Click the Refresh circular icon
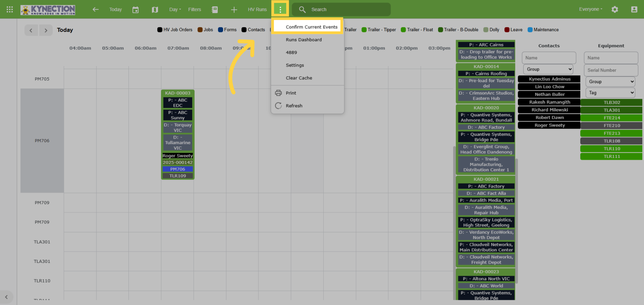This screenshot has height=305, width=644. pos(278,106)
